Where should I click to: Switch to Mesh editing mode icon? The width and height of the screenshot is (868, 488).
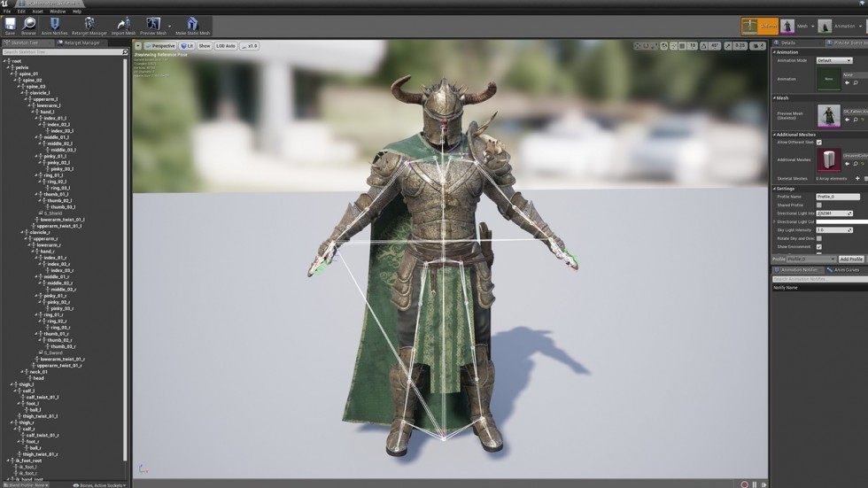(787, 26)
